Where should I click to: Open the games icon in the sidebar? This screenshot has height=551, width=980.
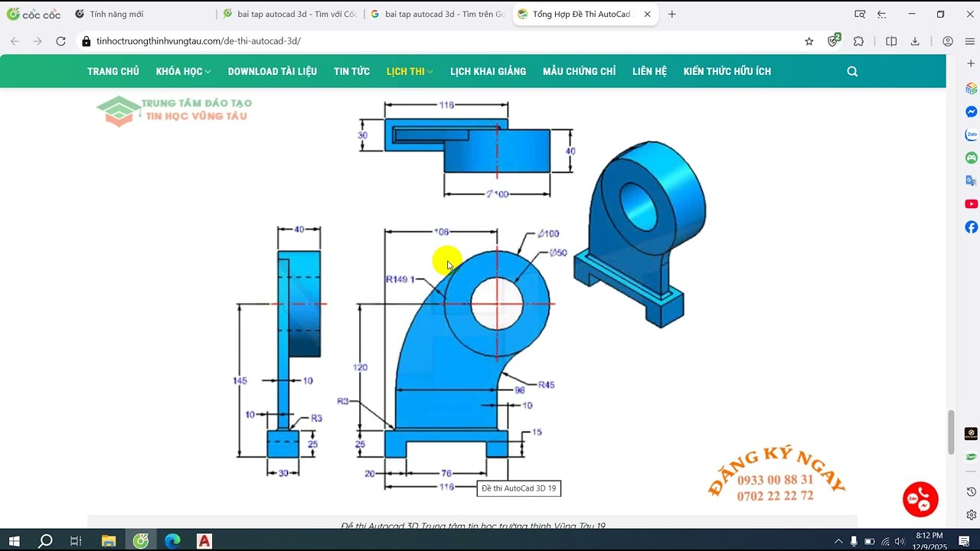coord(971,158)
